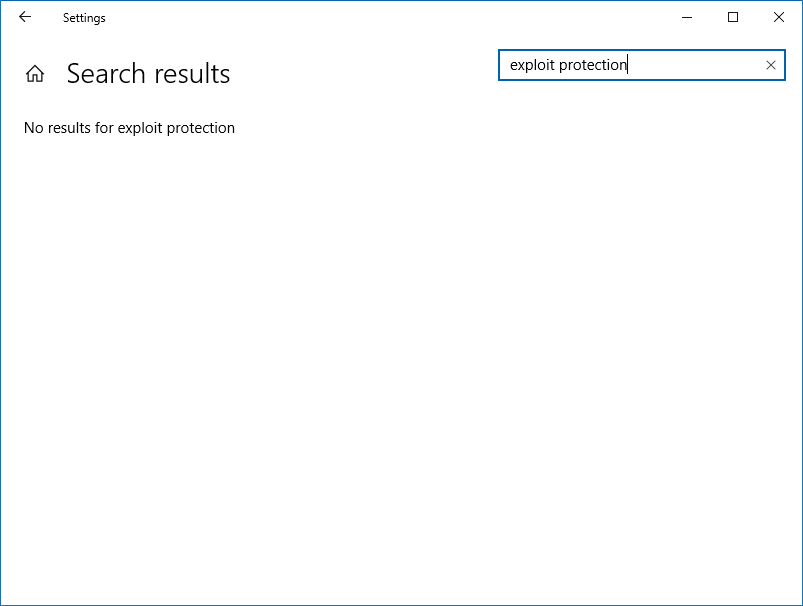Navigate back using the arrow beside Settings
Viewport: 803px width, 606px height.
click(24, 17)
